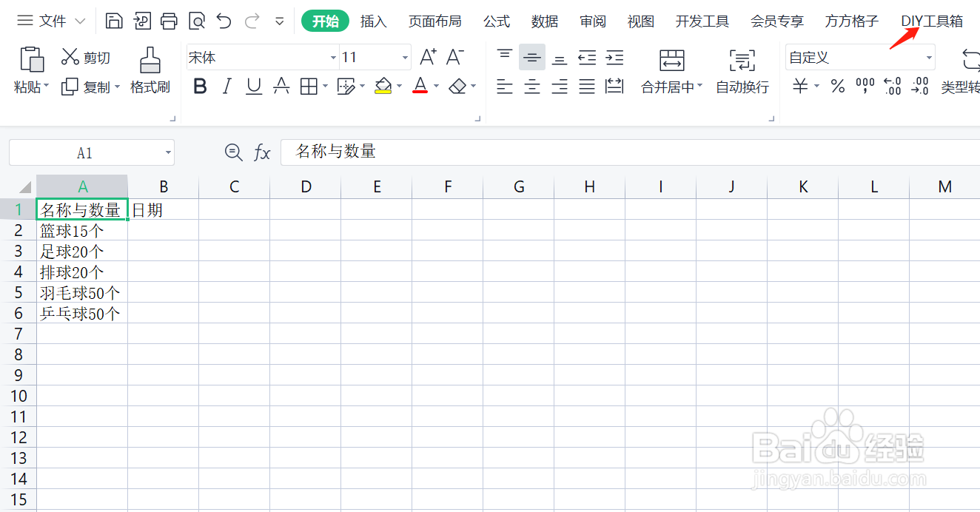
Task: Apply red font color A
Action: click(x=420, y=87)
